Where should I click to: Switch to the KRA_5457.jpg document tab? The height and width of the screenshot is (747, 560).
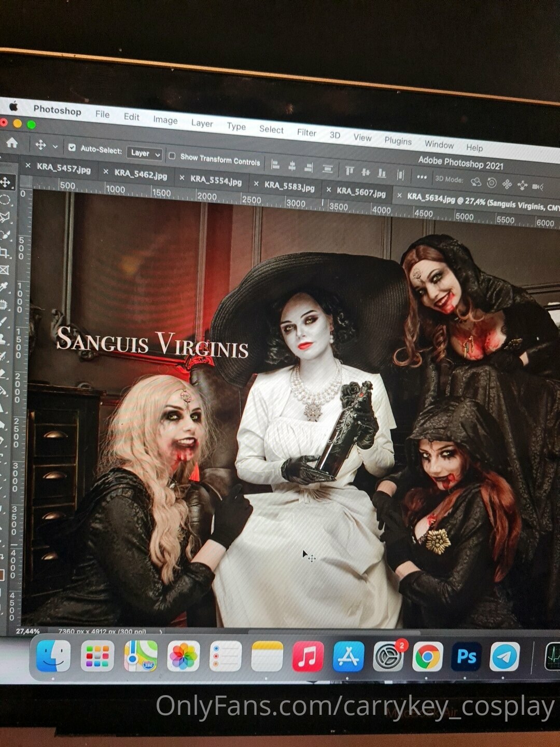[x=63, y=169]
